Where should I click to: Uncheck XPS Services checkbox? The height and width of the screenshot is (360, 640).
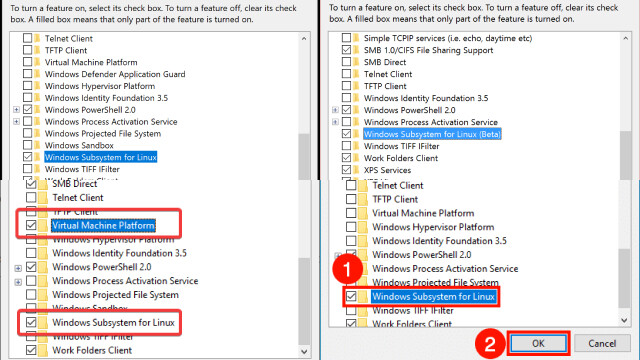pos(346,170)
